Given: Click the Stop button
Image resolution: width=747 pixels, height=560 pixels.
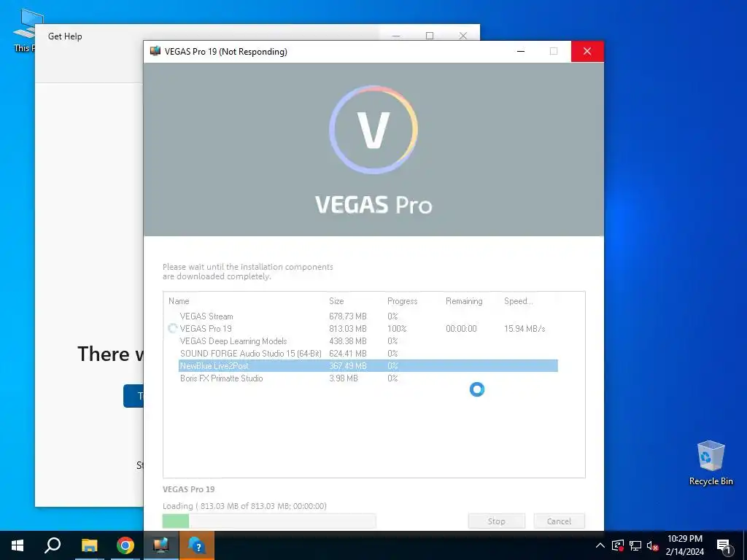Looking at the screenshot, I should (496, 521).
